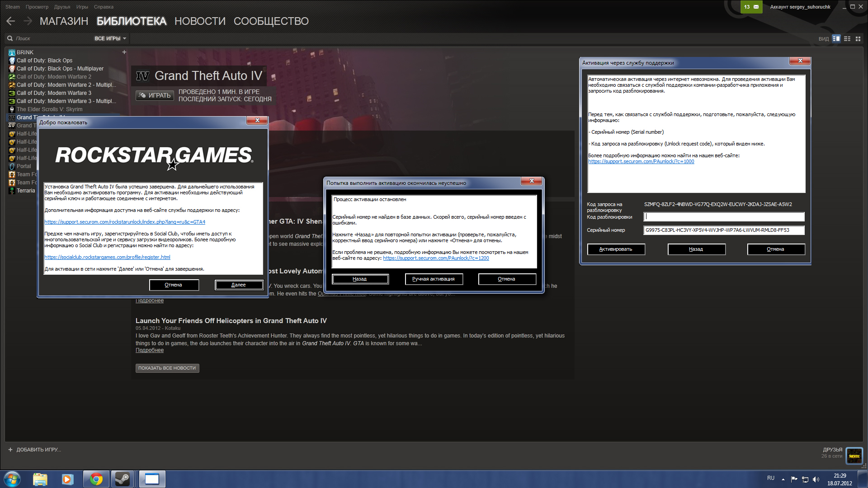Click Далее in Rockstar welcome dialog
Screen dimensions: 868x488
click(x=239, y=285)
